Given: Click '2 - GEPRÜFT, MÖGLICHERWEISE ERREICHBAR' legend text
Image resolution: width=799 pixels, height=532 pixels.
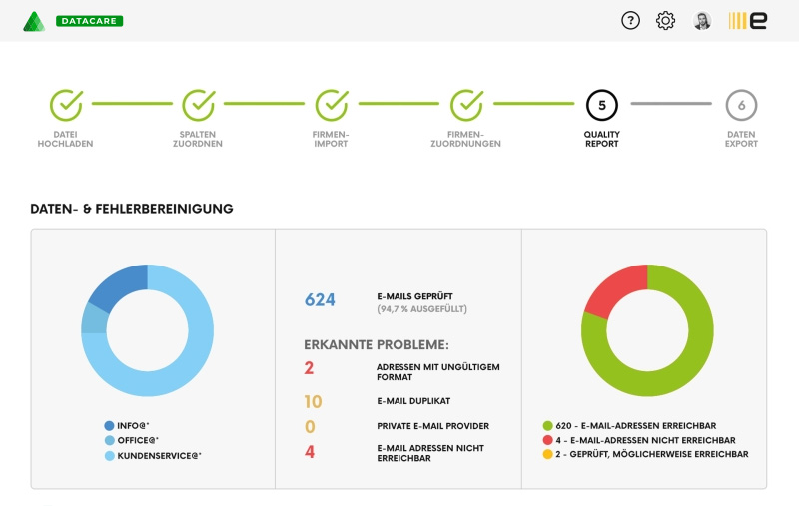Looking at the screenshot, I should click(x=652, y=454).
